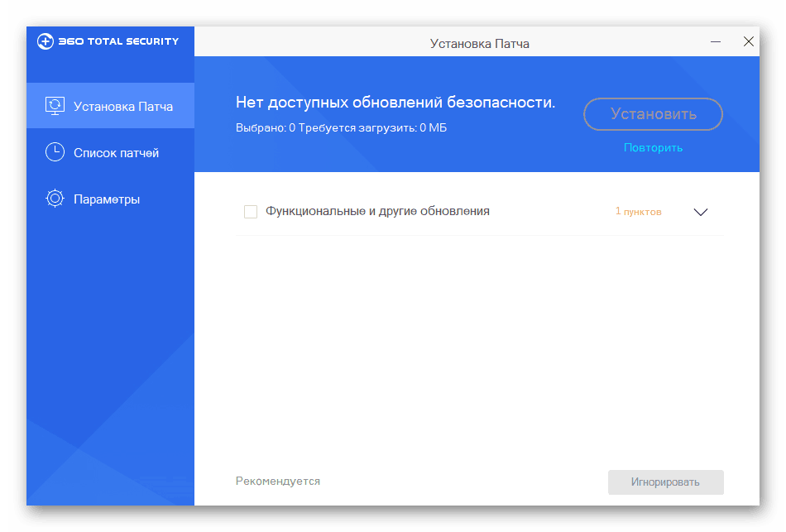Click the Повторить link
The height and width of the screenshot is (532, 786).
click(x=652, y=147)
